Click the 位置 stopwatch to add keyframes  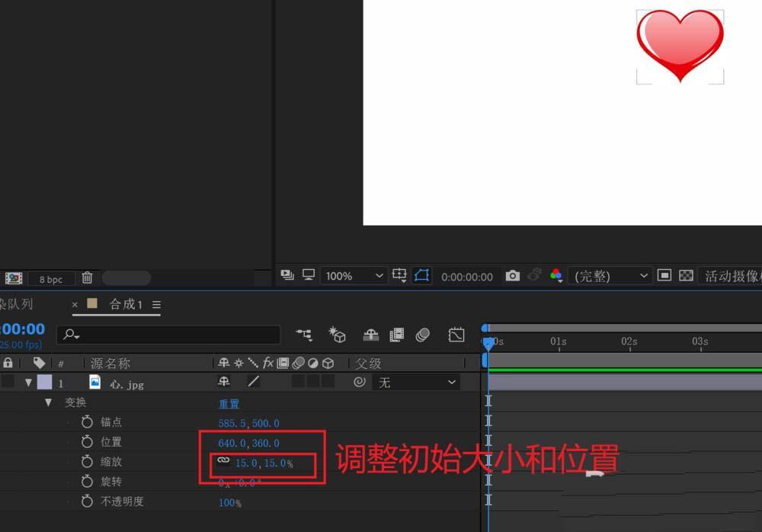click(88, 442)
